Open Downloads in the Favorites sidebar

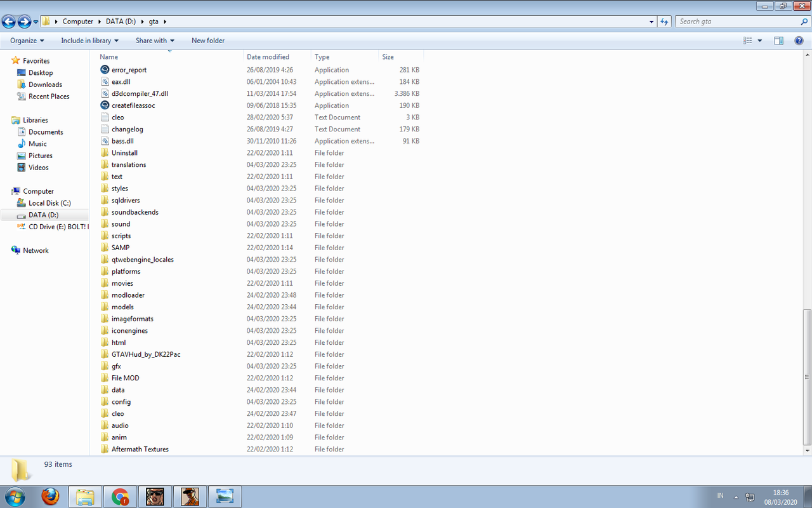pyautogui.click(x=45, y=84)
